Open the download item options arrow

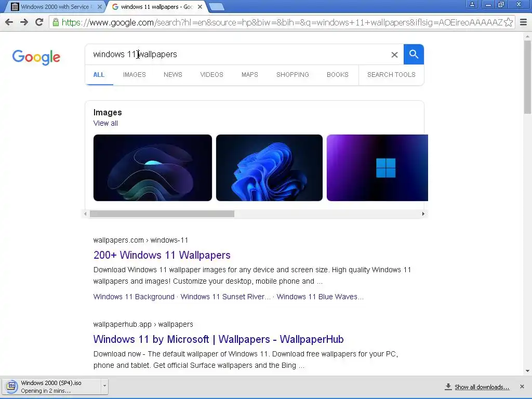(x=104, y=386)
